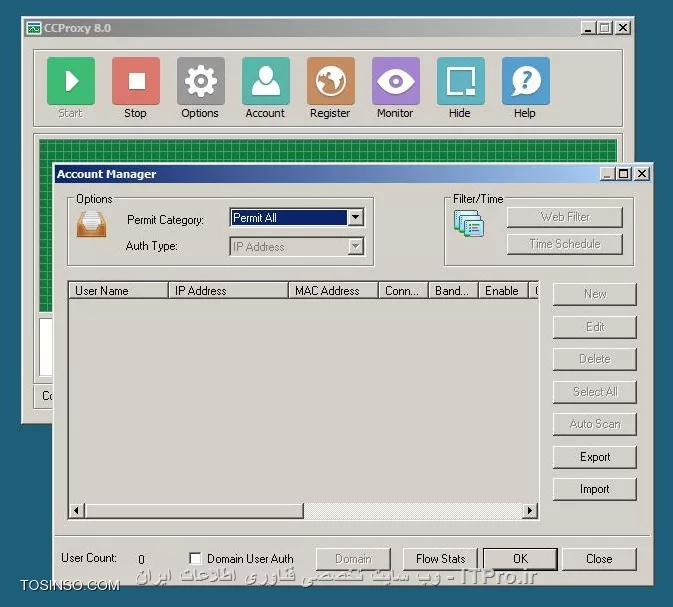Open the Flow Stats button
Viewport: 673px width, 607px height.
[440, 559]
